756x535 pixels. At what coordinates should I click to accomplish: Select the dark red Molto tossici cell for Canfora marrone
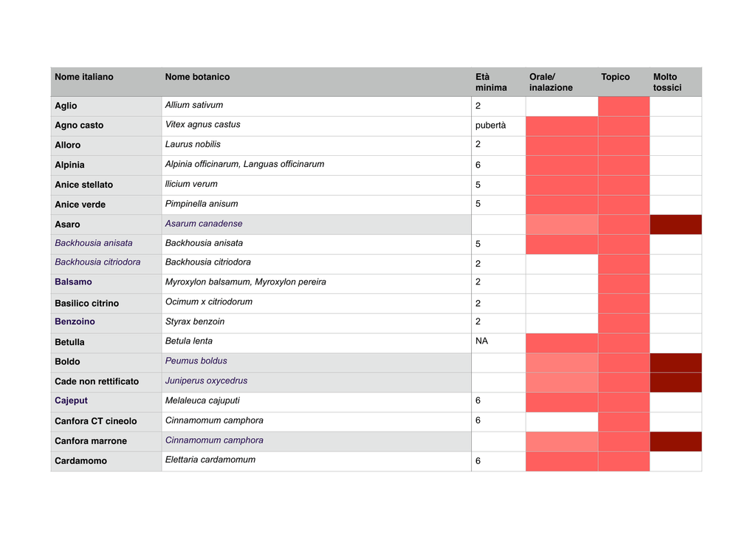(x=676, y=442)
